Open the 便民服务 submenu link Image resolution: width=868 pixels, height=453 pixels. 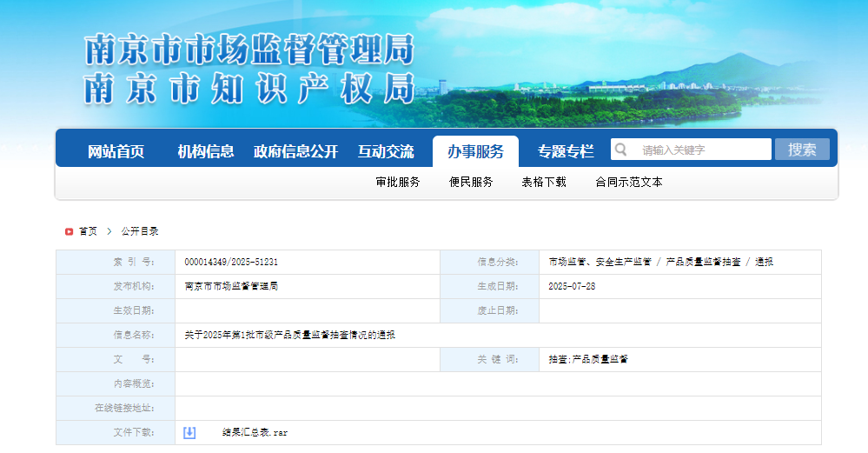(471, 183)
